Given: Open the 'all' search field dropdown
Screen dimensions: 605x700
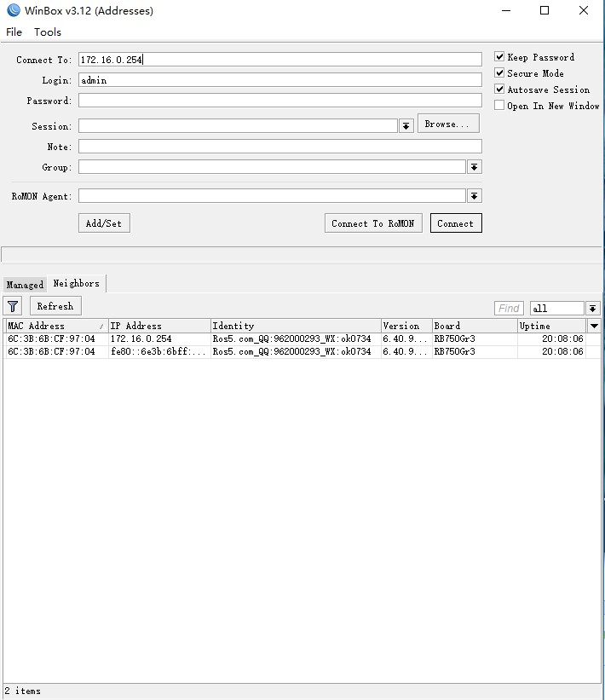Looking at the screenshot, I should tap(592, 308).
